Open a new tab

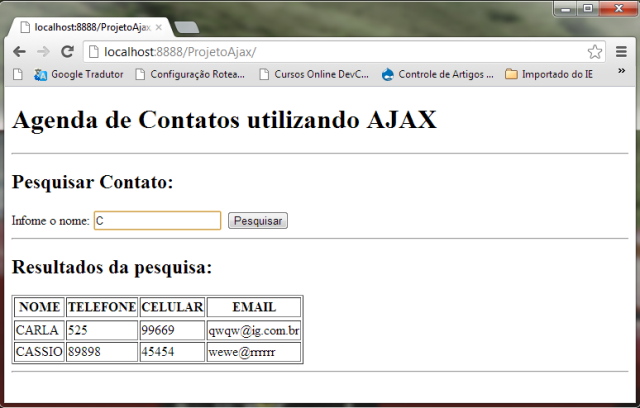pyautogui.click(x=187, y=27)
